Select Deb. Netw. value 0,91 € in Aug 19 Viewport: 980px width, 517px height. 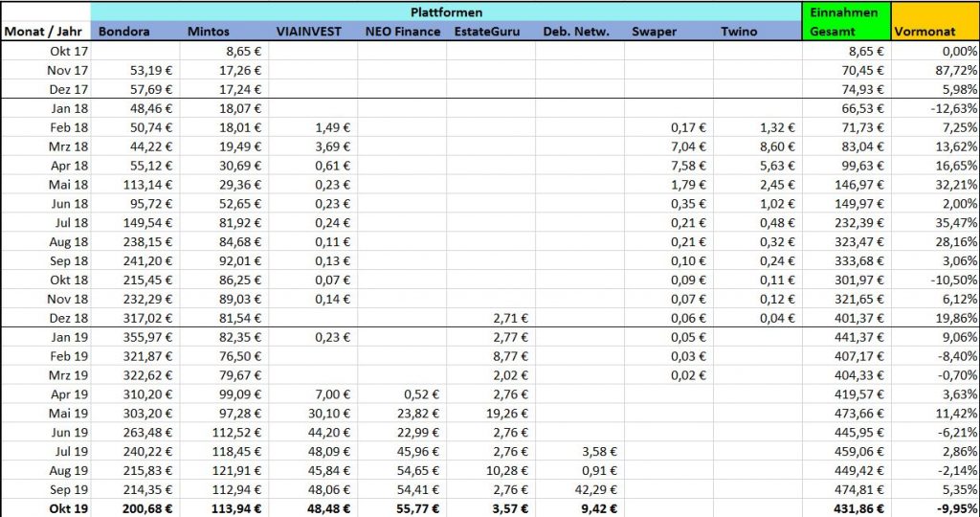(579, 471)
